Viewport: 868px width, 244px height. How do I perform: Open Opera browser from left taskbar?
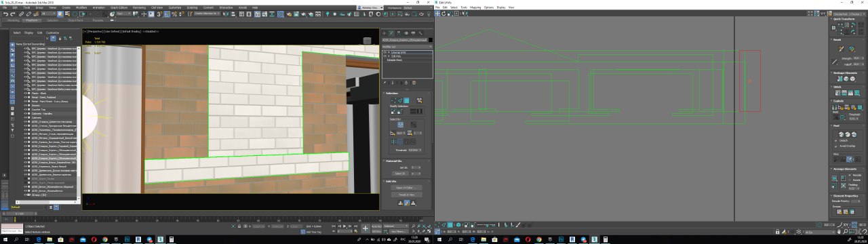click(x=94, y=239)
